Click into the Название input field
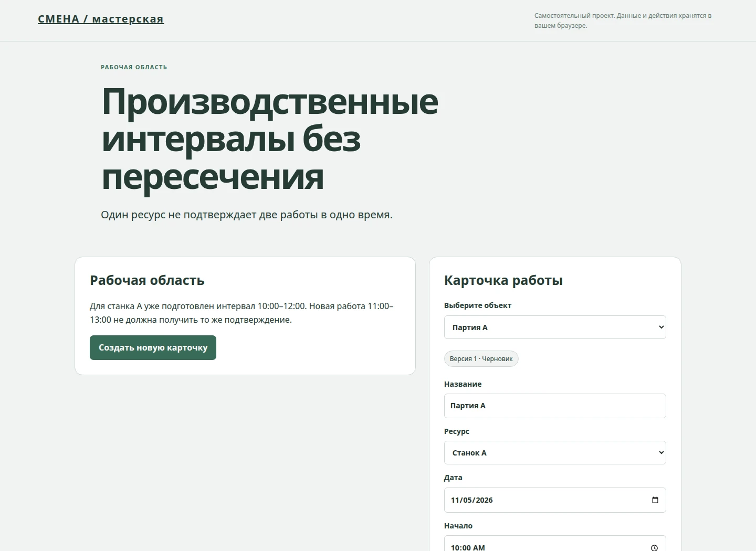The image size is (756, 551). tap(555, 406)
